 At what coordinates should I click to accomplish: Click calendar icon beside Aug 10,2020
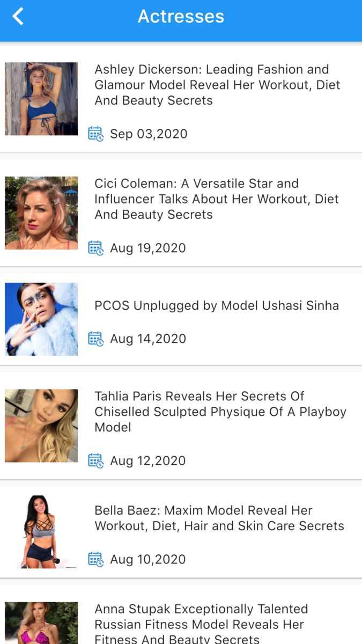(96, 559)
